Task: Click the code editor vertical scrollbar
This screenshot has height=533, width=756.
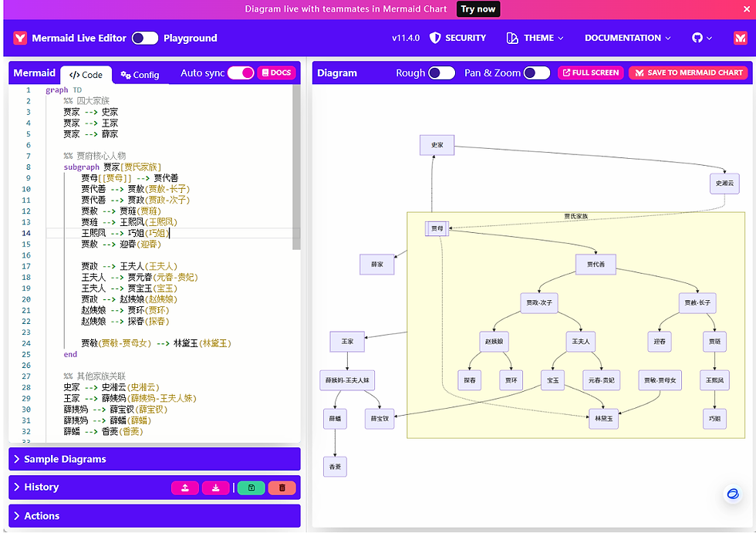Action: click(x=296, y=167)
